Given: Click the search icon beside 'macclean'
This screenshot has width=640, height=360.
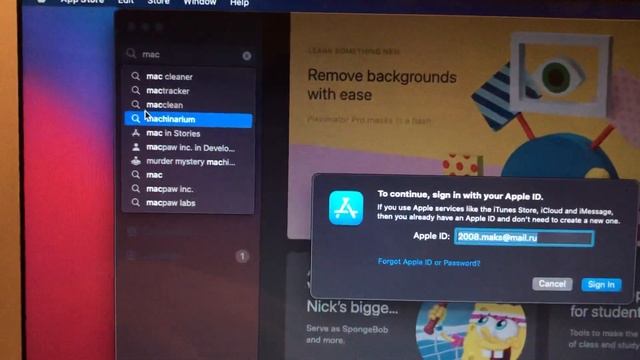Looking at the screenshot, I should pos(136,104).
